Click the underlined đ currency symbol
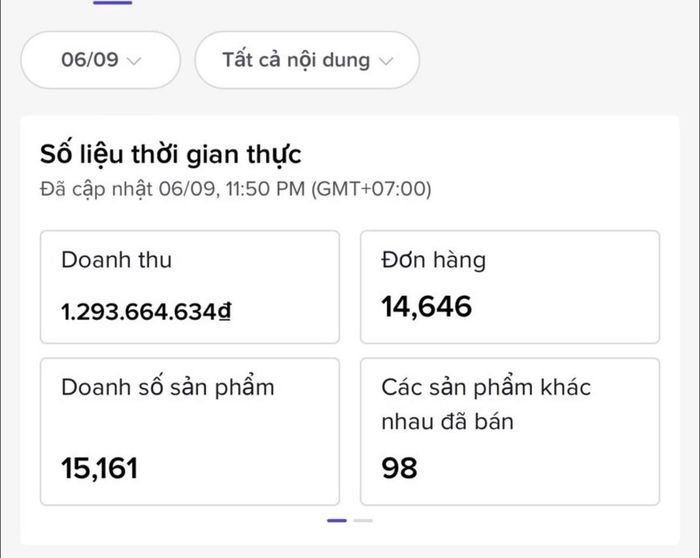Screen dimensions: 700x558 [x=225, y=312]
